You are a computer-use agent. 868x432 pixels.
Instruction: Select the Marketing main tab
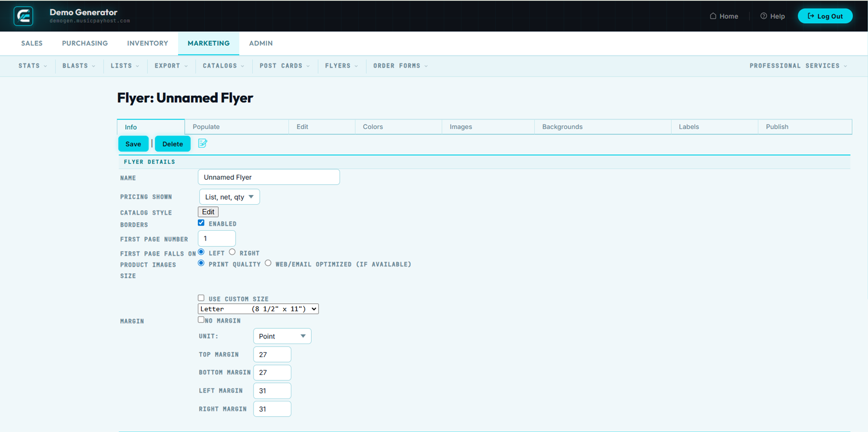click(x=209, y=43)
